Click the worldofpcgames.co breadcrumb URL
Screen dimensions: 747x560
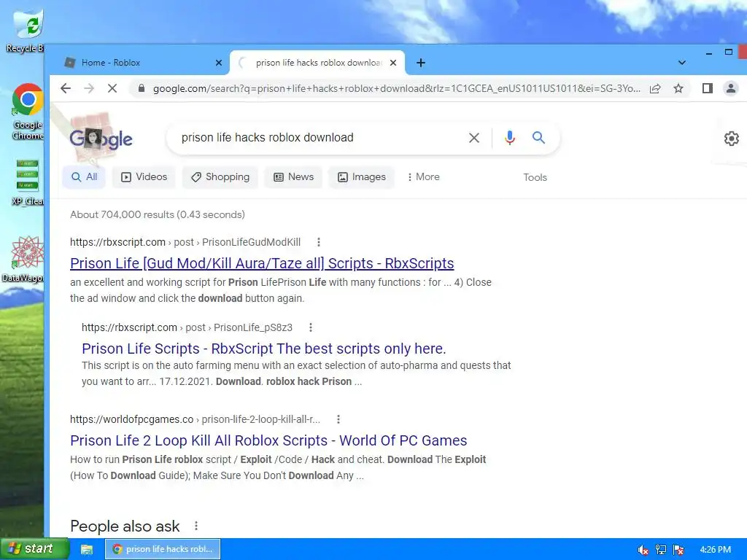pos(196,419)
